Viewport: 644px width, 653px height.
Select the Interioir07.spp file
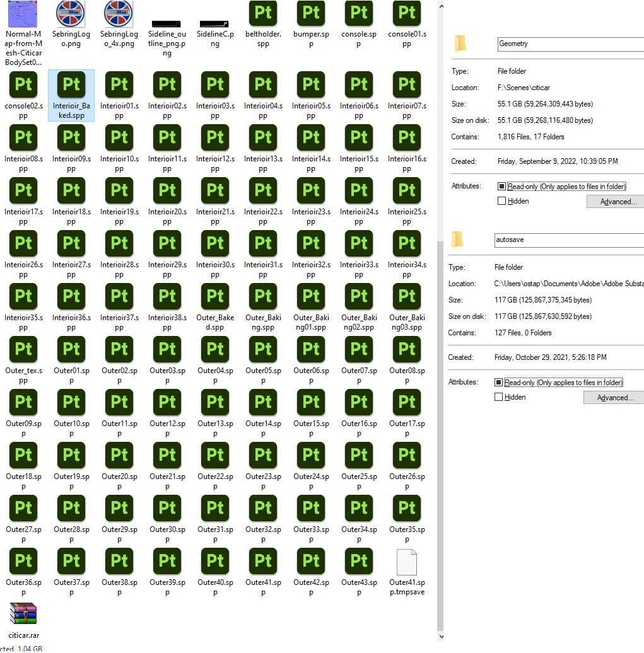coord(407,95)
